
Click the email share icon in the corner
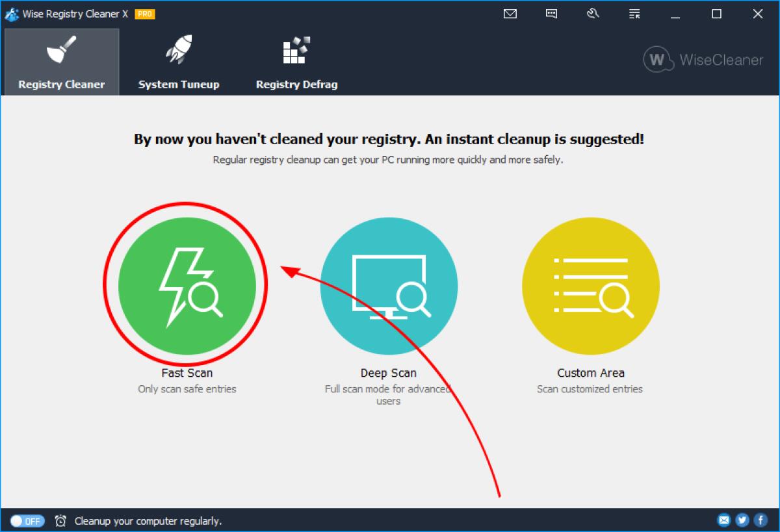[x=723, y=520]
